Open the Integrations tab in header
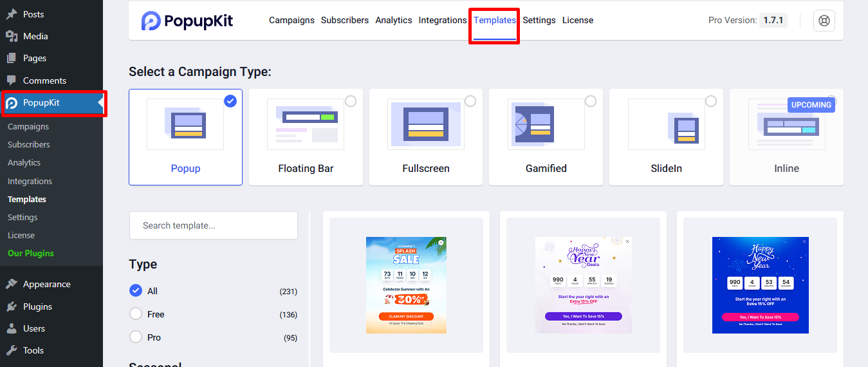 click(443, 20)
